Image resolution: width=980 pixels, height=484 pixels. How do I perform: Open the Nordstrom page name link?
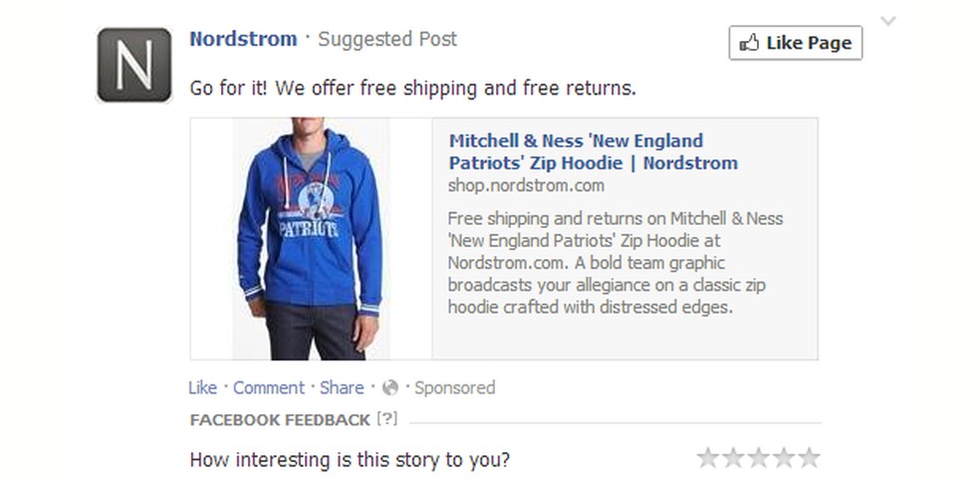pos(243,40)
